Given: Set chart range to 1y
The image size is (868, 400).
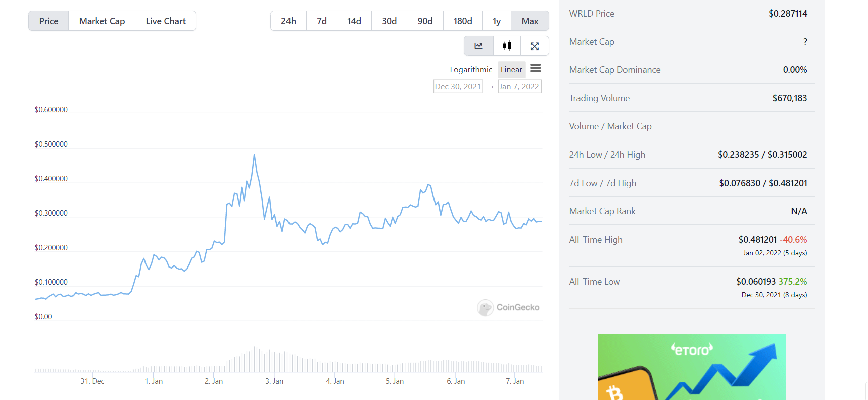Looking at the screenshot, I should pos(497,21).
